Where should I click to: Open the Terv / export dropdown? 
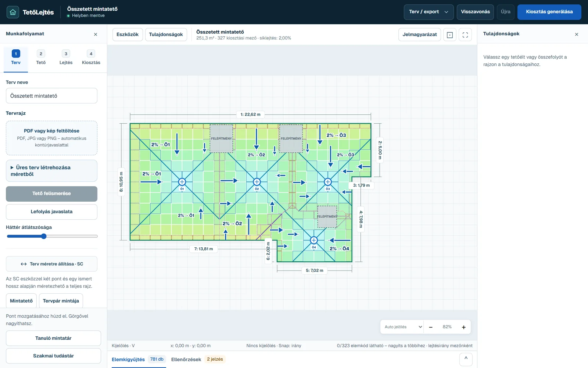[x=429, y=12]
